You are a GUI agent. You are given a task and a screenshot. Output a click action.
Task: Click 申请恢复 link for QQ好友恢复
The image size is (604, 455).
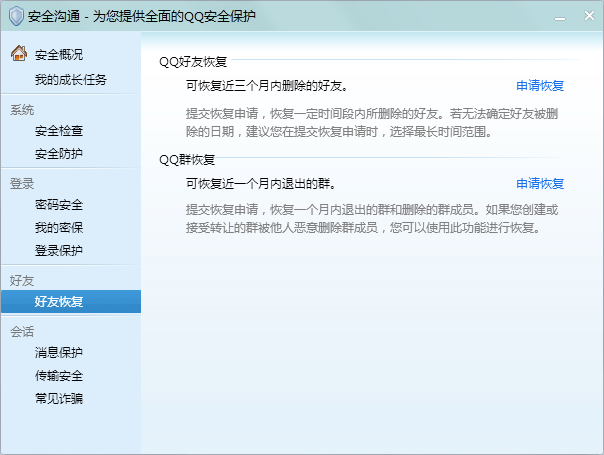tap(540, 86)
